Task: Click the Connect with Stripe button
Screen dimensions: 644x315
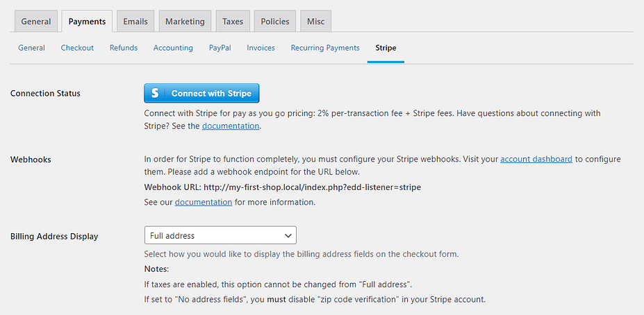Action: tap(201, 93)
